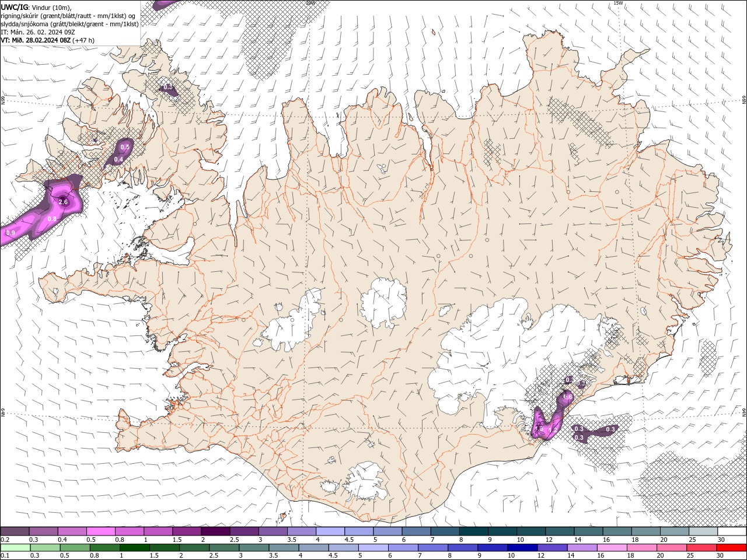
Task: Pick the 0.5 green swatch, bottom legend row
Action: (74, 548)
